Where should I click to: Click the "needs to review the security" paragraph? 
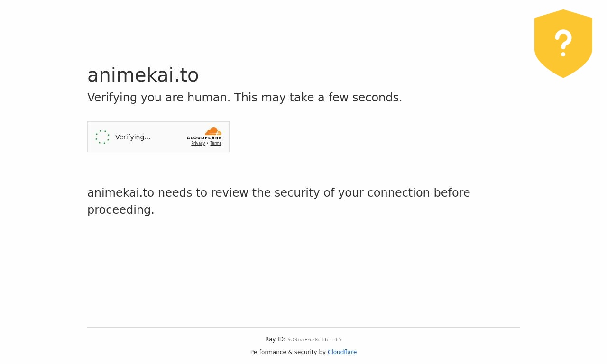tap(278, 193)
